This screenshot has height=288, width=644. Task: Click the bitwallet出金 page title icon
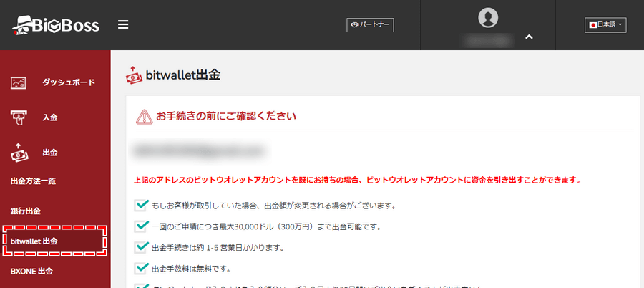pyautogui.click(x=134, y=75)
